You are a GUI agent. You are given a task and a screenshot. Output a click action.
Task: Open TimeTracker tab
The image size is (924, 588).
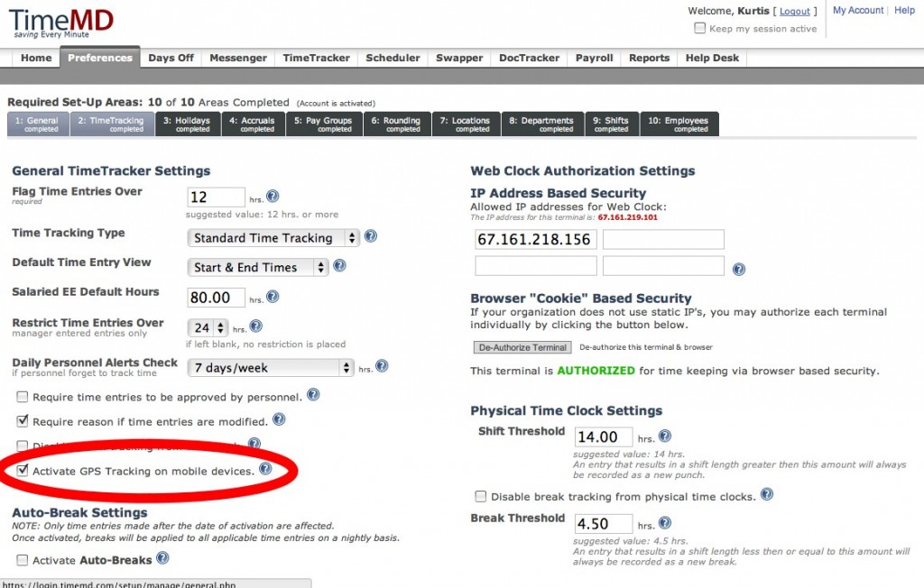(x=317, y=58)
